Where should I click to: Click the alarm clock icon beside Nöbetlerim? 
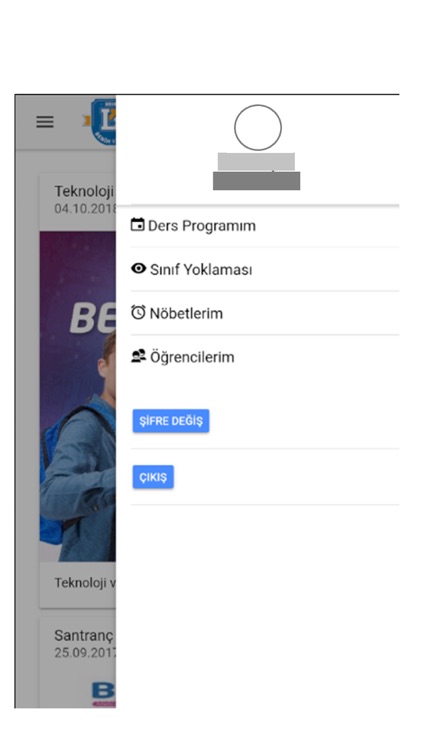tap(138, 313)
